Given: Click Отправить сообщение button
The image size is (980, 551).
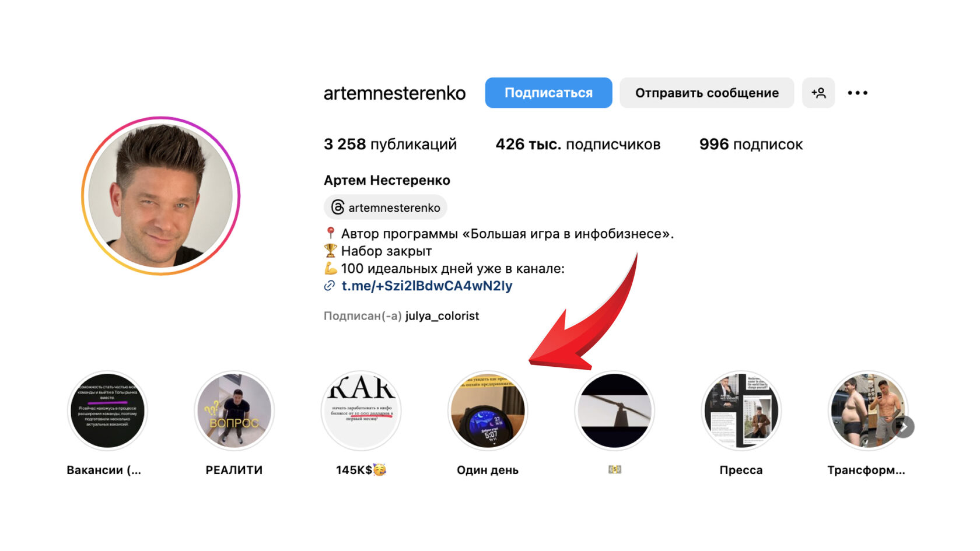Looking at the screenshot, I should coord(706,93).
